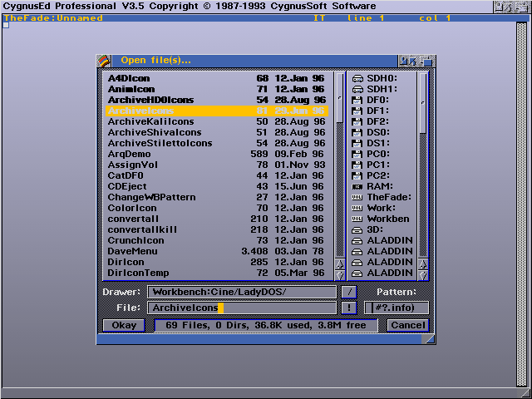Select the convertallkill file
The height and width of the screenshot is (399, 532).
pos(217,229)
